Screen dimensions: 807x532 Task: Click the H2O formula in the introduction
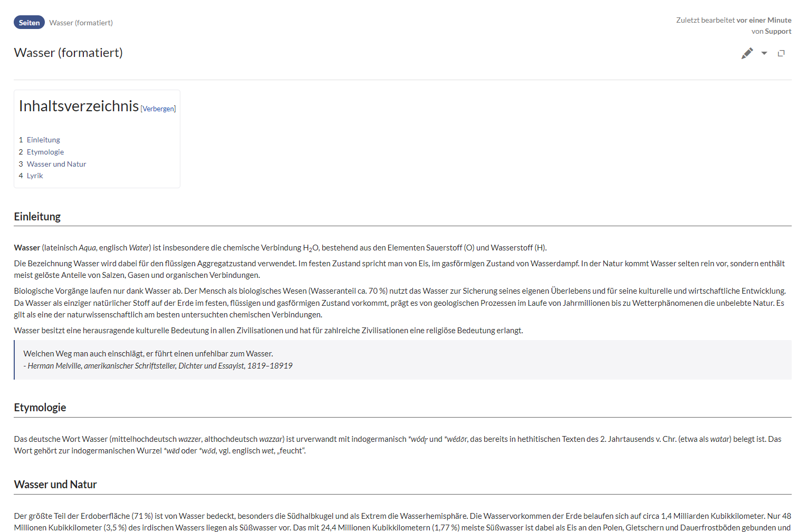tap(311, 248)
